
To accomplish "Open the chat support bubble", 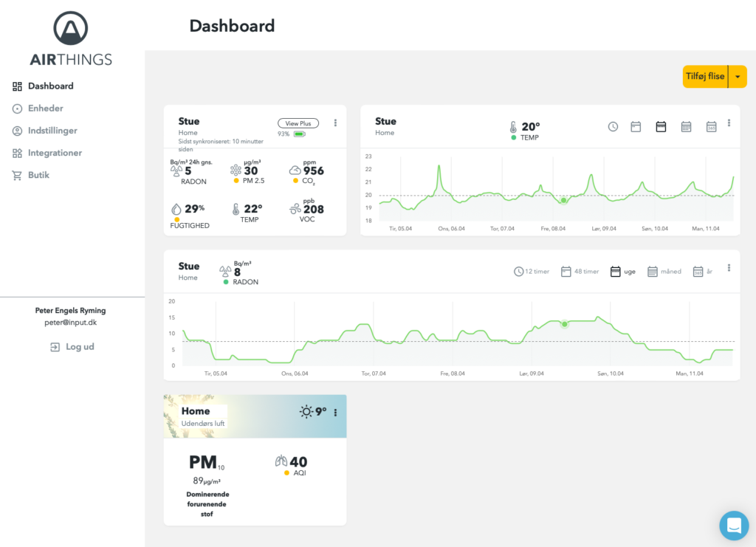I will click(734, 526).
